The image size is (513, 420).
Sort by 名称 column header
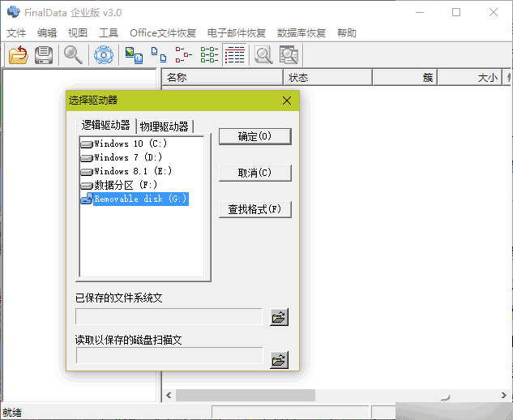(223, 78)
